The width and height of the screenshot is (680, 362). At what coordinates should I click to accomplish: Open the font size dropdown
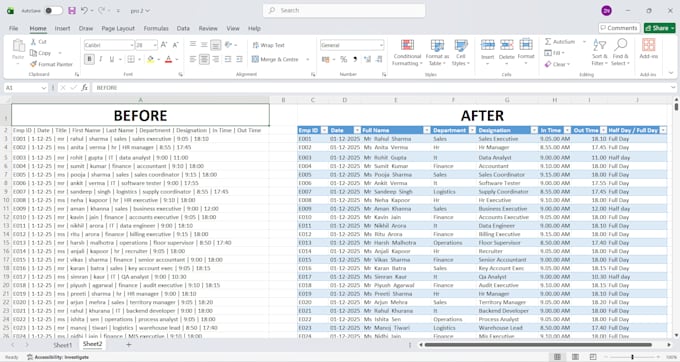pos(155,45)
